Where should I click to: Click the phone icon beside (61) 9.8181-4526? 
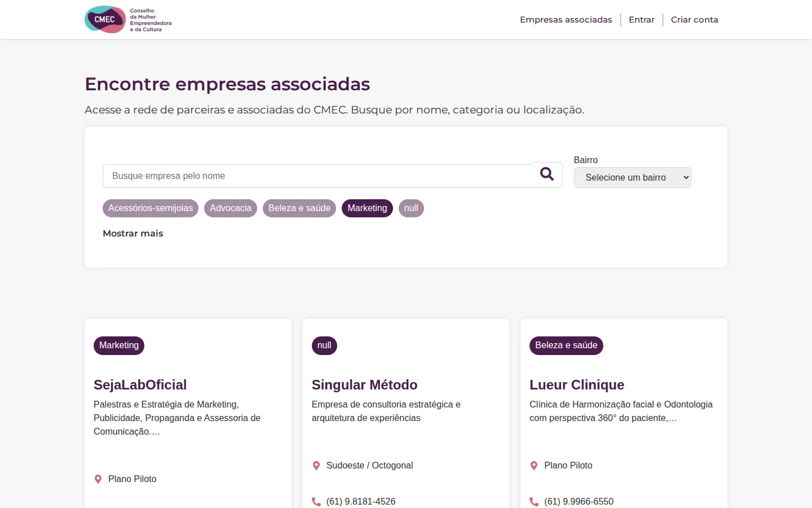point(316,502)
